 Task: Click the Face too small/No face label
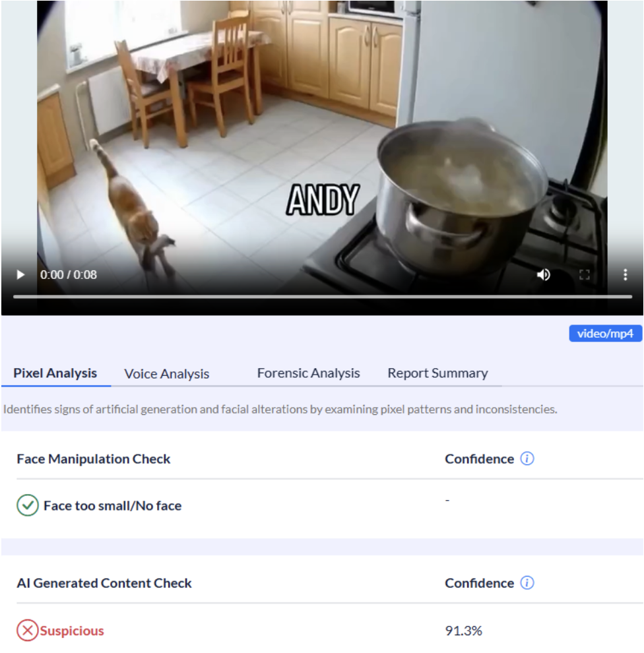tap(112, 505)
